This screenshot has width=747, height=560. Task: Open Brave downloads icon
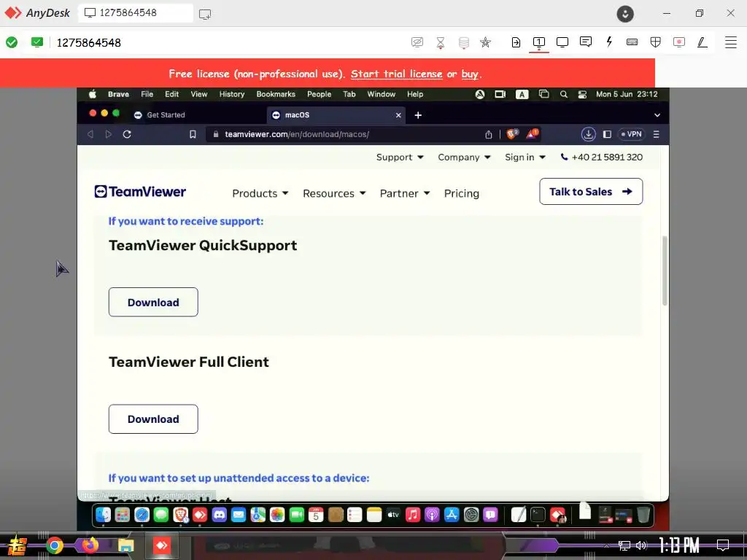pyautogui.click(x=589, y=134)
